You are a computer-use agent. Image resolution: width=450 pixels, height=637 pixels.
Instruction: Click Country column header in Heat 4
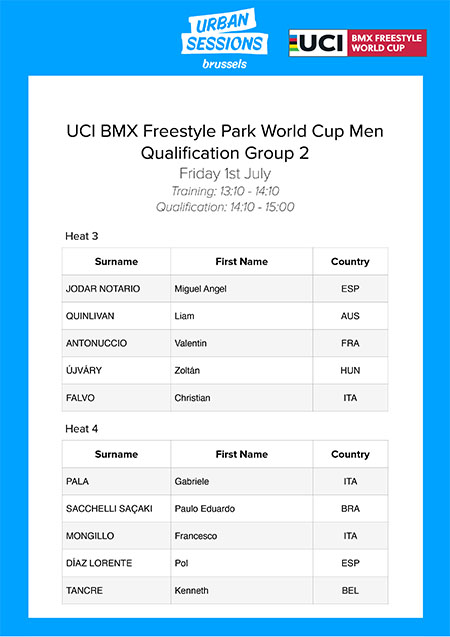[x=350, y=454]
